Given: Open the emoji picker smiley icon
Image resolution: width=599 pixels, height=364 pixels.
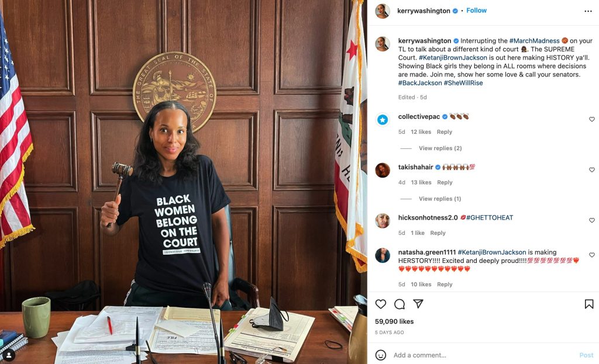Looking at the screenshot, I should click(380, 355).
